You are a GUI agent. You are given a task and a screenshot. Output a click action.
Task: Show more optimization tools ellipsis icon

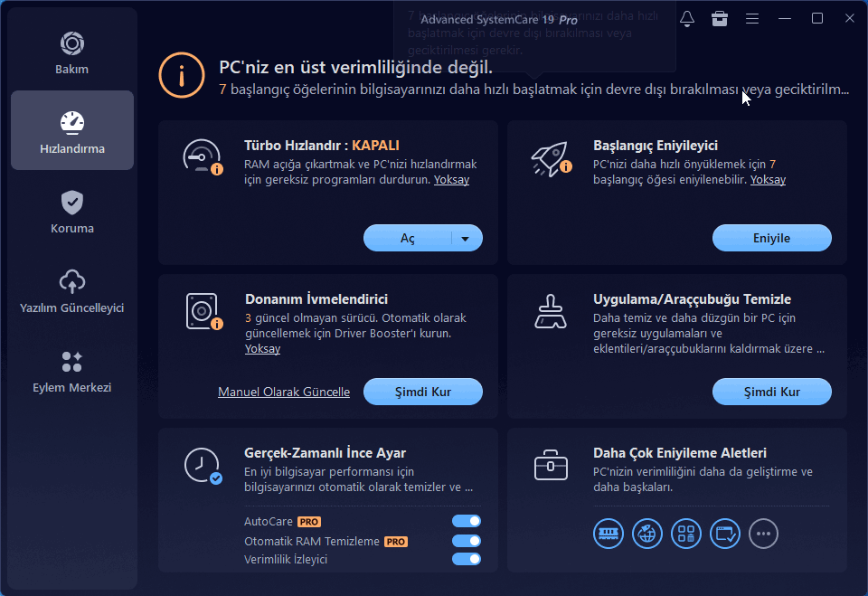(763, 534)
